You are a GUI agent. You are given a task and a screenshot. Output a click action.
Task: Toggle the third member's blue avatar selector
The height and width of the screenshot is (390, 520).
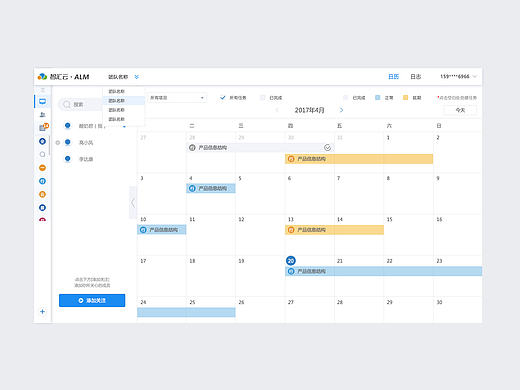pyautogui.click(x=68, y=159)
